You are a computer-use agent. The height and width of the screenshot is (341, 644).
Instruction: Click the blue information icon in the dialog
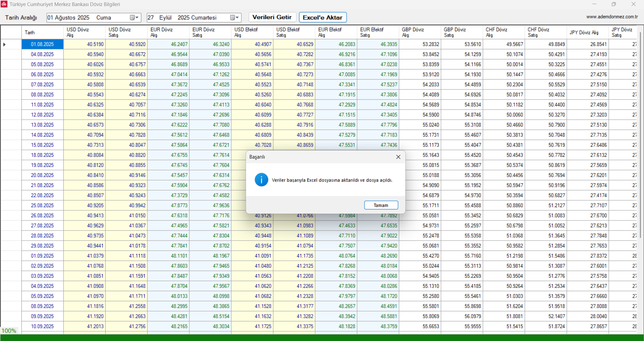[261, 180]
